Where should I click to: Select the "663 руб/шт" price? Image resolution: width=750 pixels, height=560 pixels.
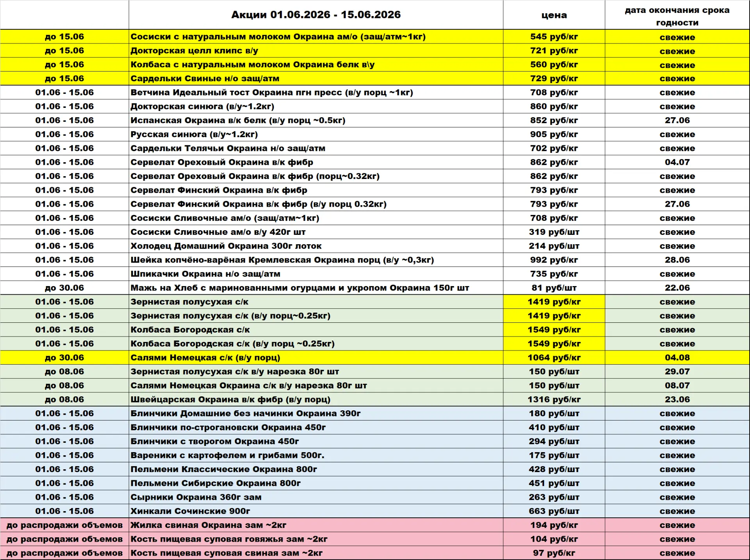coord(554,511)
